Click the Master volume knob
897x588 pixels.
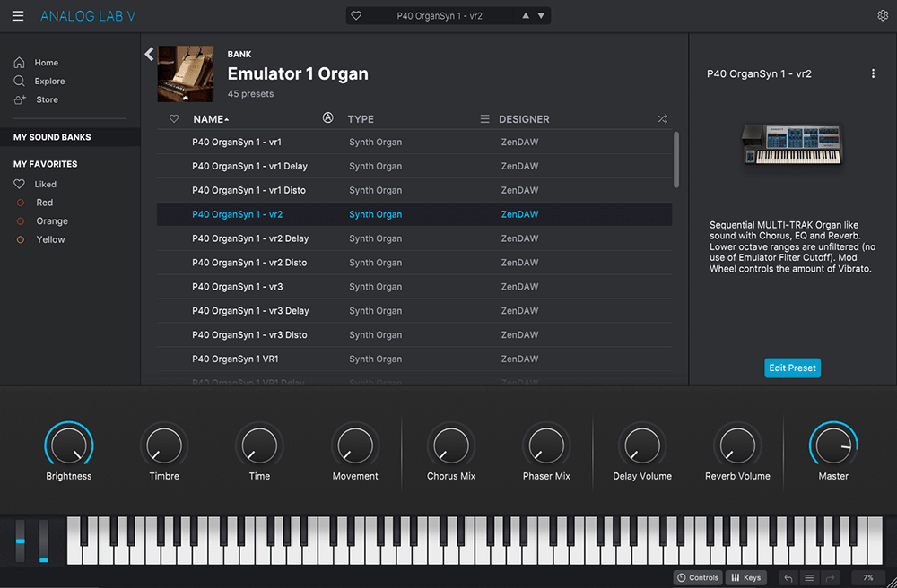(833, 445)
